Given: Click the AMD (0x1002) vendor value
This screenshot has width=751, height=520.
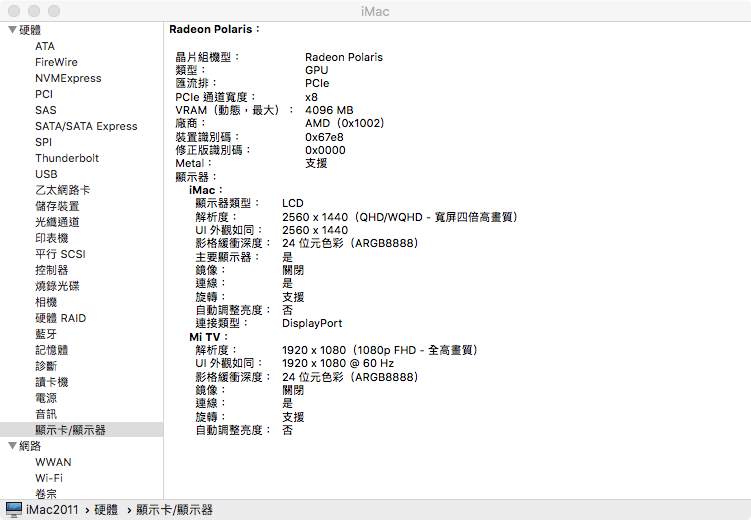Looking at the screenshot, I should (x=345, y=124).
